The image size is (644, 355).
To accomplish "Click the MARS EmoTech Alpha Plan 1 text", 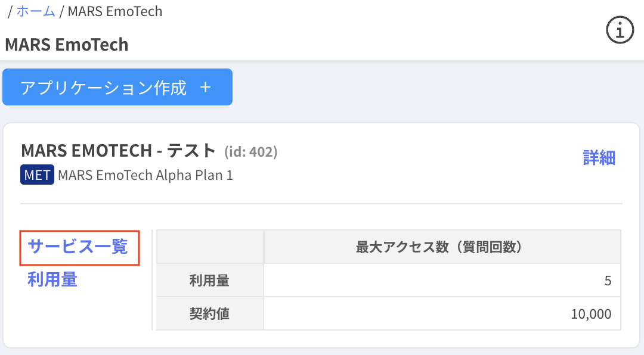I will pyautogui.click(x=145, y=175).
